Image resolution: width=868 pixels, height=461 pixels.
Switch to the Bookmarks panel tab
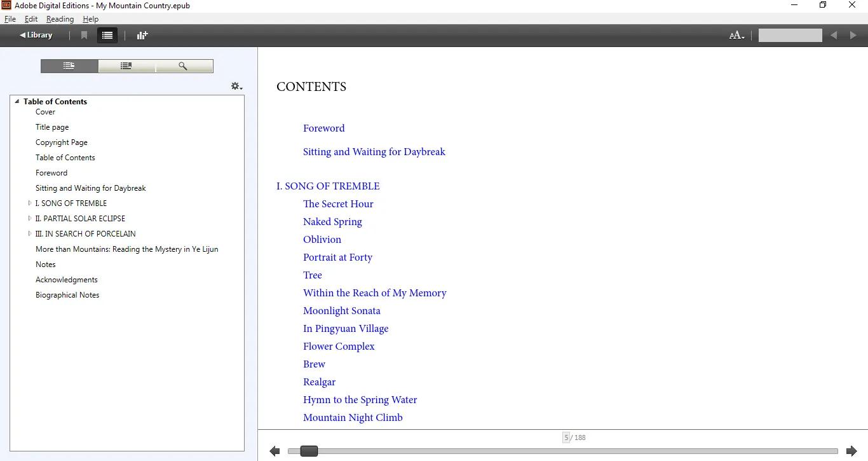(126, 66)
